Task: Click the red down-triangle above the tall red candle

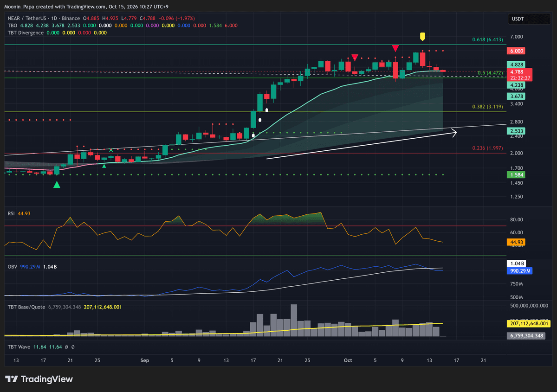Action: pyautogui.click(x=395, y=48)
